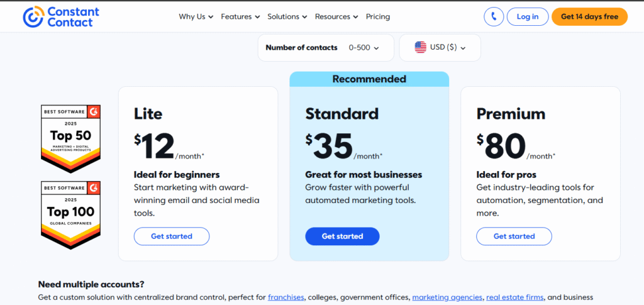This screenshot has height=305, width=644.
Task: Follow the franchises link
Action: point(286,297)
